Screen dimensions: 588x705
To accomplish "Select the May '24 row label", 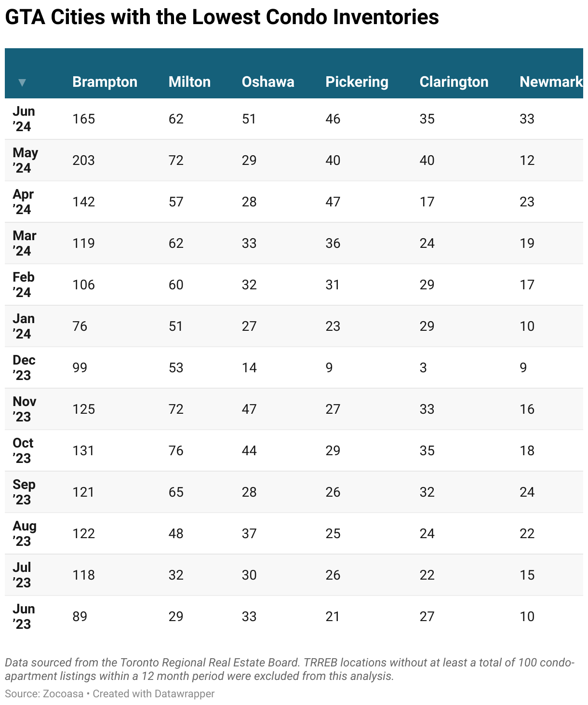I will point(25,160).
